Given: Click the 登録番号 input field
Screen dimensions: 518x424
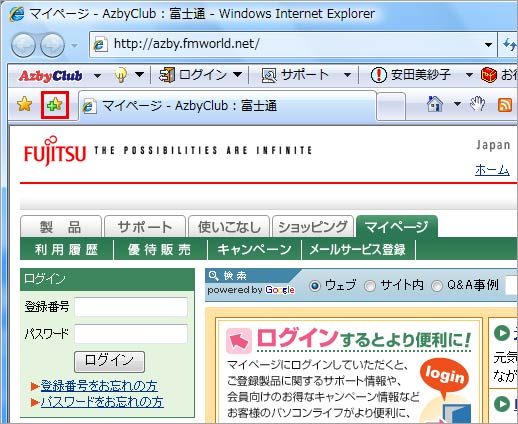Looking at the screenshot, I should point(131,307).
